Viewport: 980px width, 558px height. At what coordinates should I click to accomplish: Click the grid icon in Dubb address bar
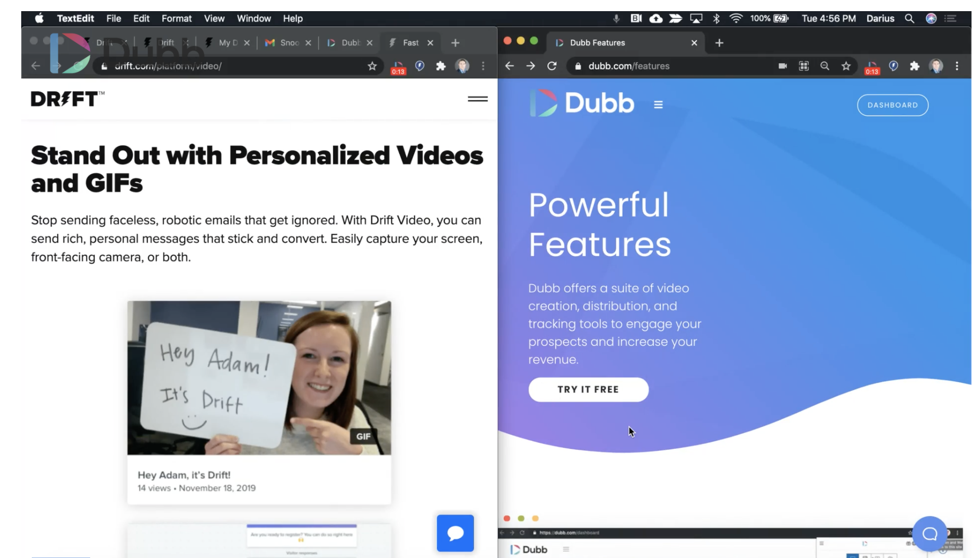point(804,66)
